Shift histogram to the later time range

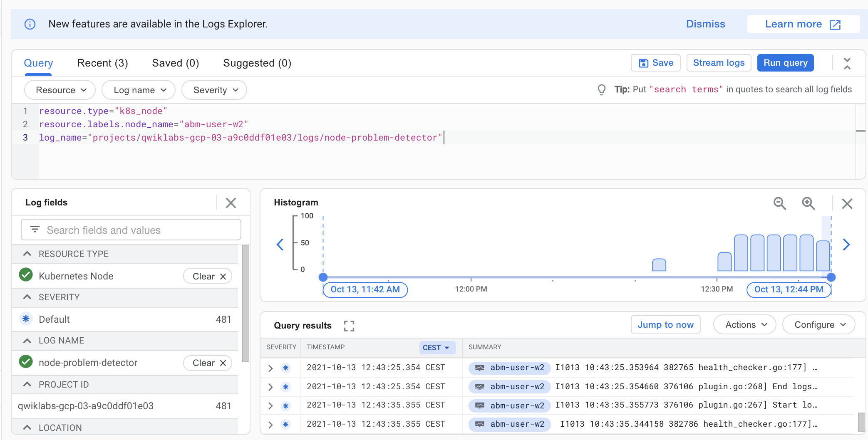846,245
